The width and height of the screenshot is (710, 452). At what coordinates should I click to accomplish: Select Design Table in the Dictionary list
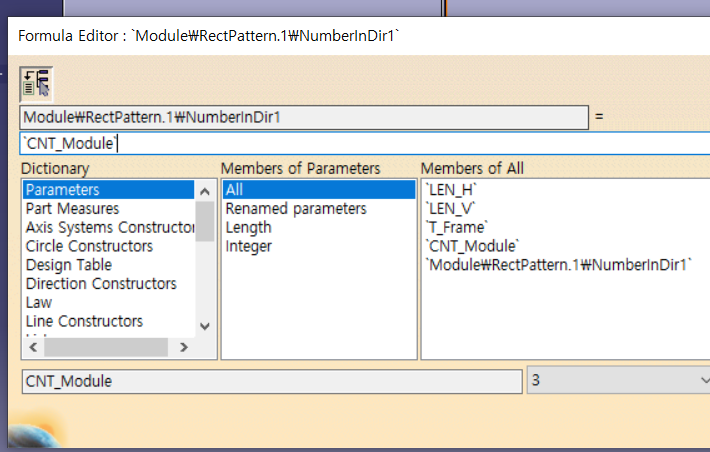(x=108, y=264)
